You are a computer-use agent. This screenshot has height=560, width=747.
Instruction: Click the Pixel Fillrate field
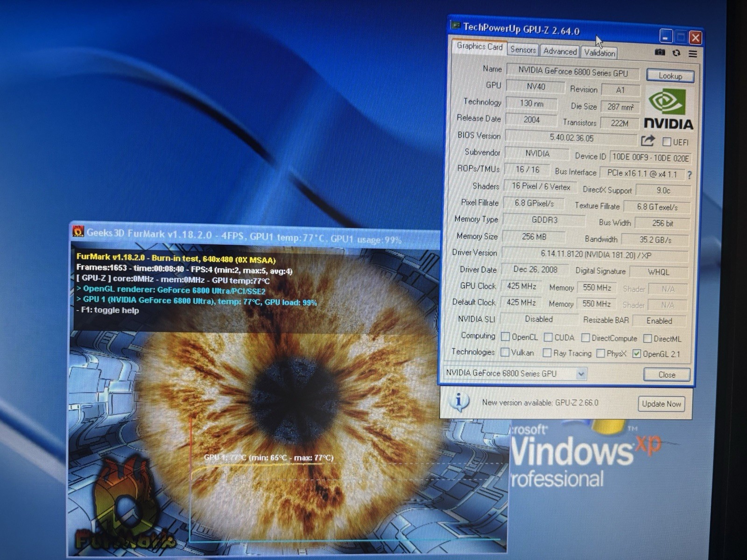click(534, 203)
